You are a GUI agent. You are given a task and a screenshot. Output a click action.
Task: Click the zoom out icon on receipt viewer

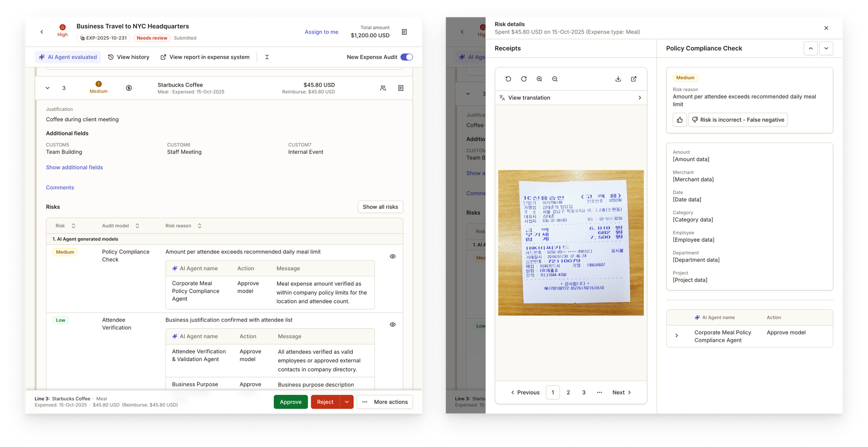(x=555, y=79)
